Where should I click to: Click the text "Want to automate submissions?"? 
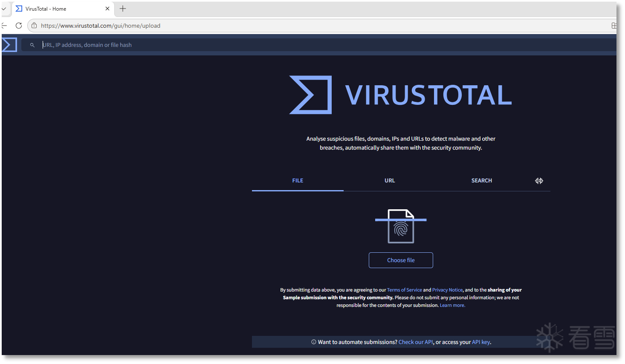click(358, 342)
